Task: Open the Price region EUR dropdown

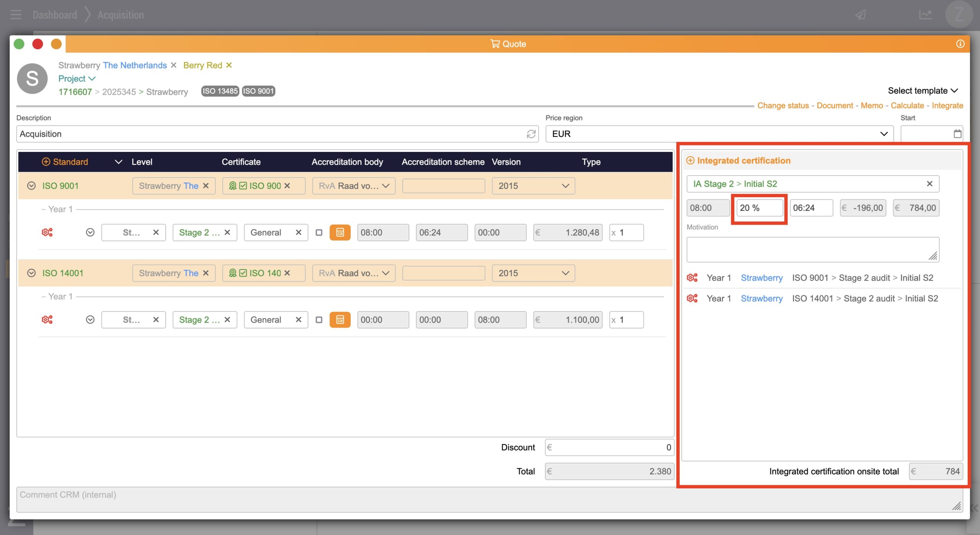Action: click(x=719, y=134)
